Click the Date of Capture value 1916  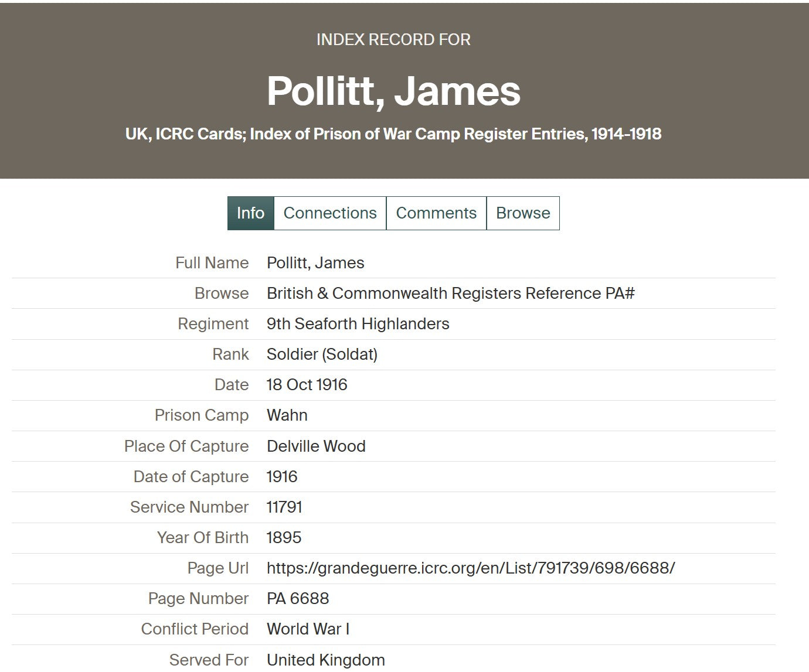(282, 477)
